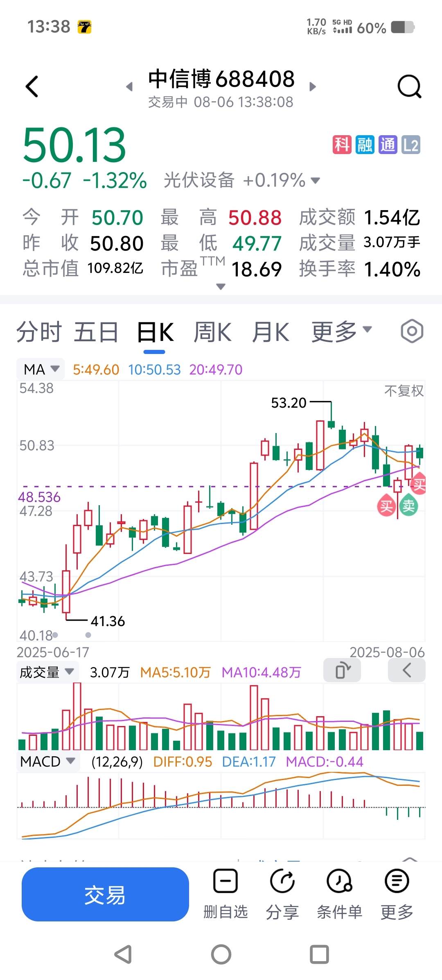Tap the 48.536 cost line label

(39, 497)
